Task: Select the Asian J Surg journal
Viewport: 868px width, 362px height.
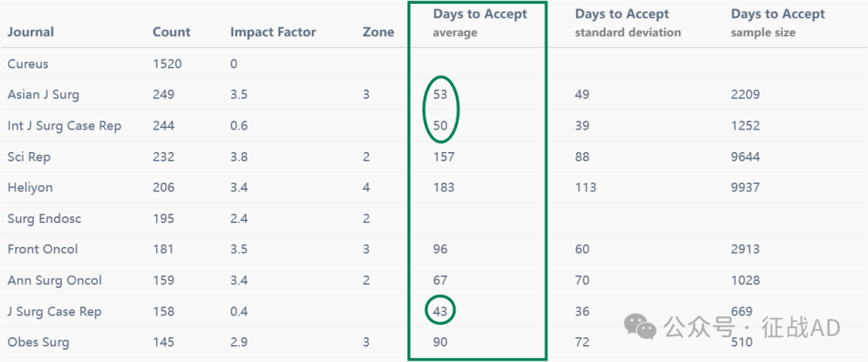Action: (x=43, y=95)
